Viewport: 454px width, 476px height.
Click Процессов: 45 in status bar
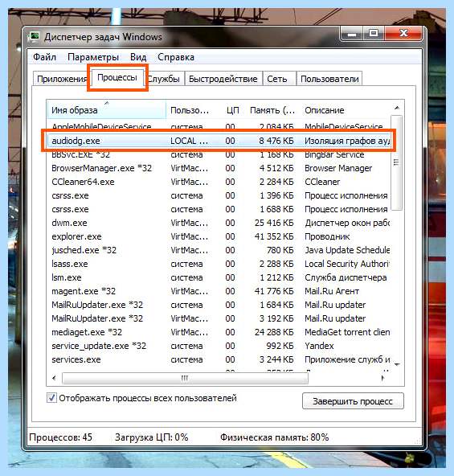(x=61, y=437)
